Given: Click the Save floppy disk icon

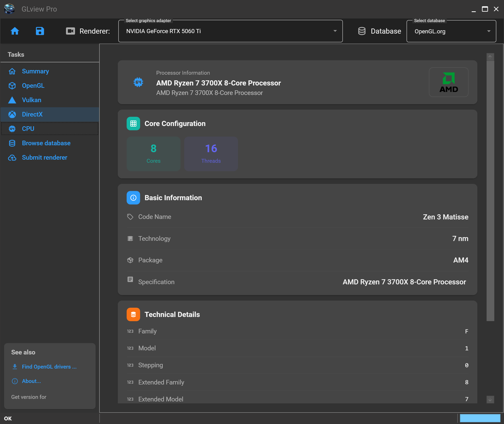Looking at the screenshot, I should pyautogui.click(x=40, y=31).
